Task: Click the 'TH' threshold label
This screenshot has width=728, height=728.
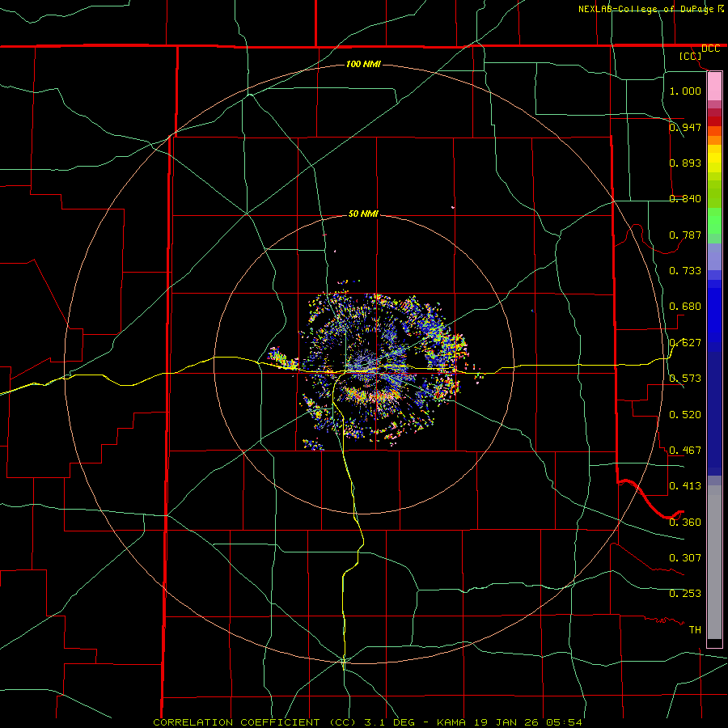Action: pos(695,630)
